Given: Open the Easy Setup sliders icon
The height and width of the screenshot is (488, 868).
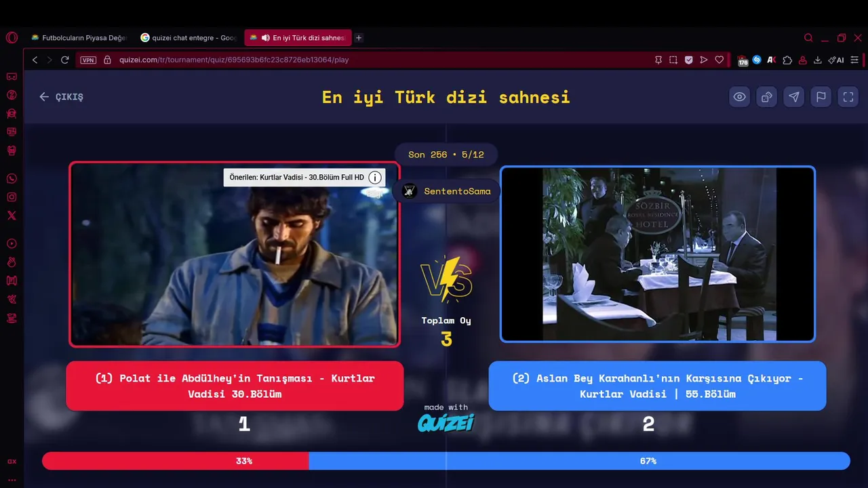Looking at the screenshot, I should pos(854,60).
